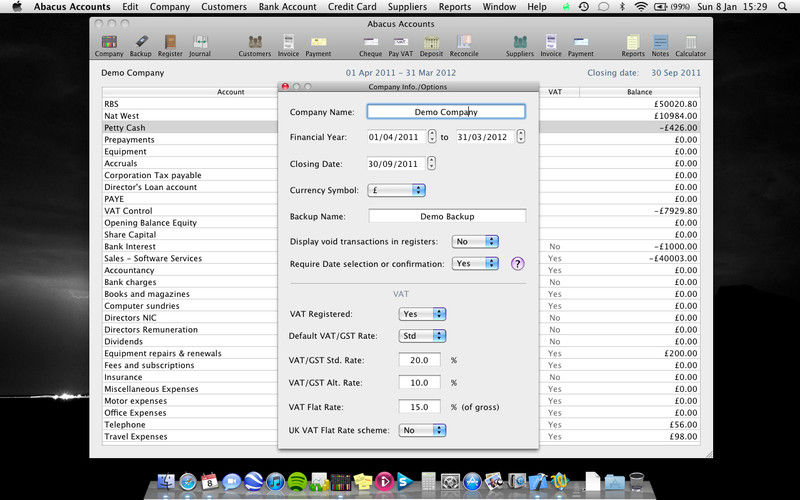Launch Safari from the dock

[188, 481]
